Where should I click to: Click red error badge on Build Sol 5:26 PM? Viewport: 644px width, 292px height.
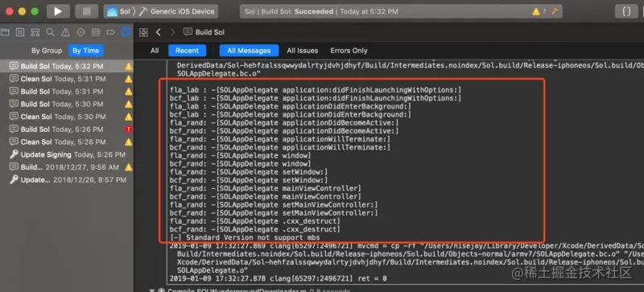129,130
